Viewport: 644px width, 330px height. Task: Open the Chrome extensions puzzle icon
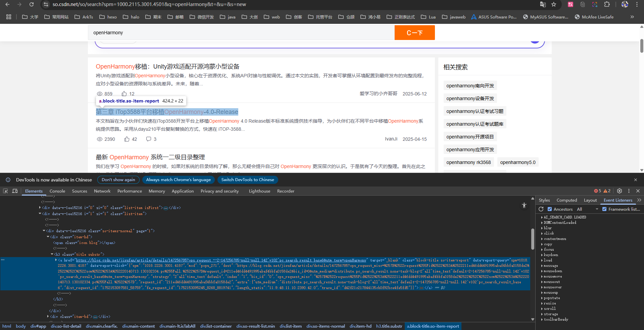point(607,4)
